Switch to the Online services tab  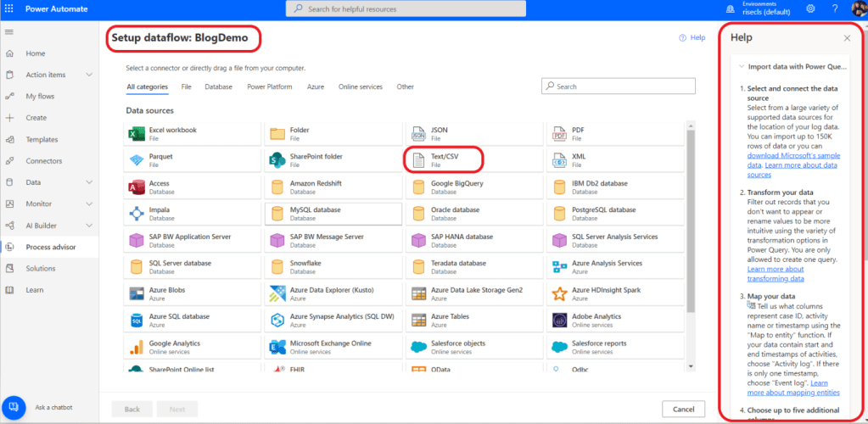(360, 86)
